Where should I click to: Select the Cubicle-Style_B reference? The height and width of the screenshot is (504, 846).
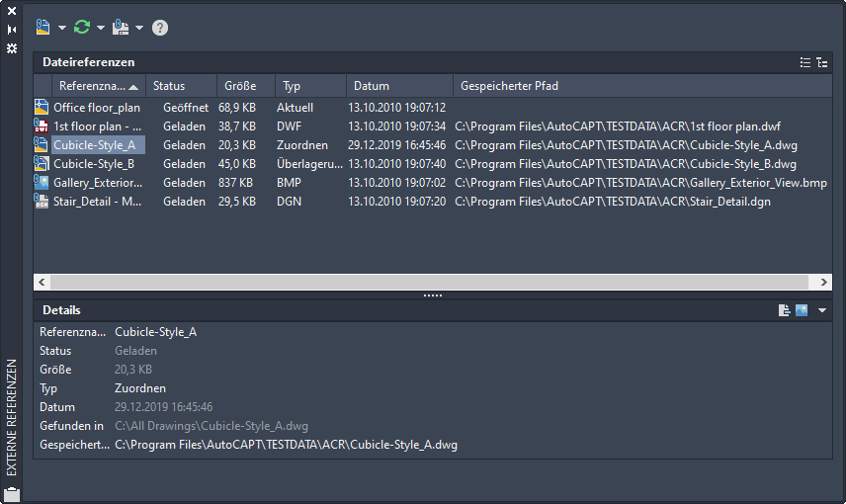(94, 164)
